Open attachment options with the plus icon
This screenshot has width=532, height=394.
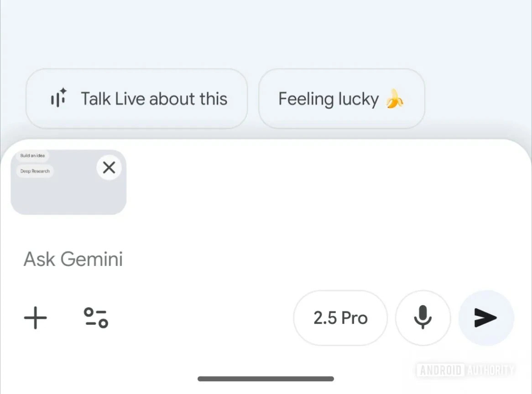pyautogui.click(x=35, y=318)
